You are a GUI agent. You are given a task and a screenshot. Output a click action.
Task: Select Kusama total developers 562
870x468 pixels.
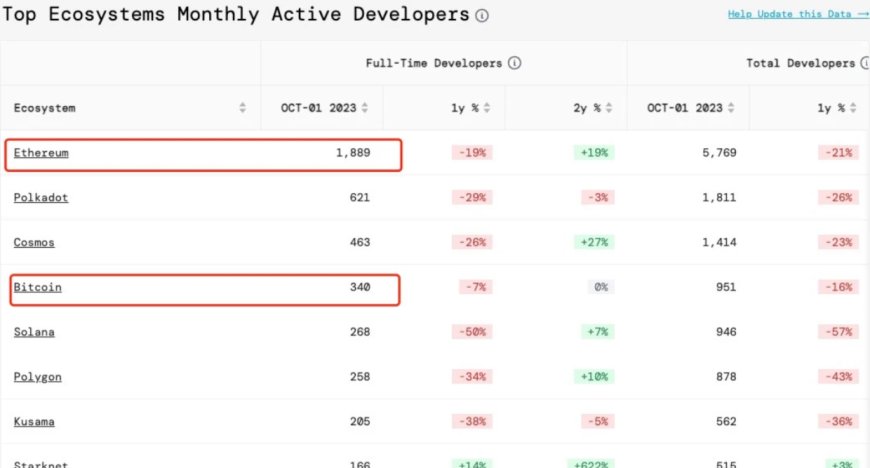[726, 422]
